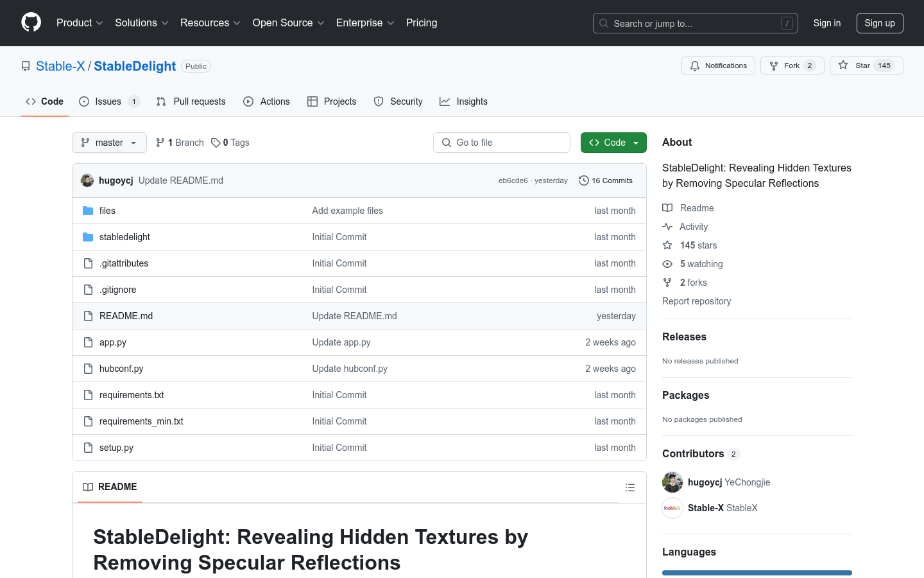Click the GitHub logo icon

pyautogui.click(x=31, y=22)
